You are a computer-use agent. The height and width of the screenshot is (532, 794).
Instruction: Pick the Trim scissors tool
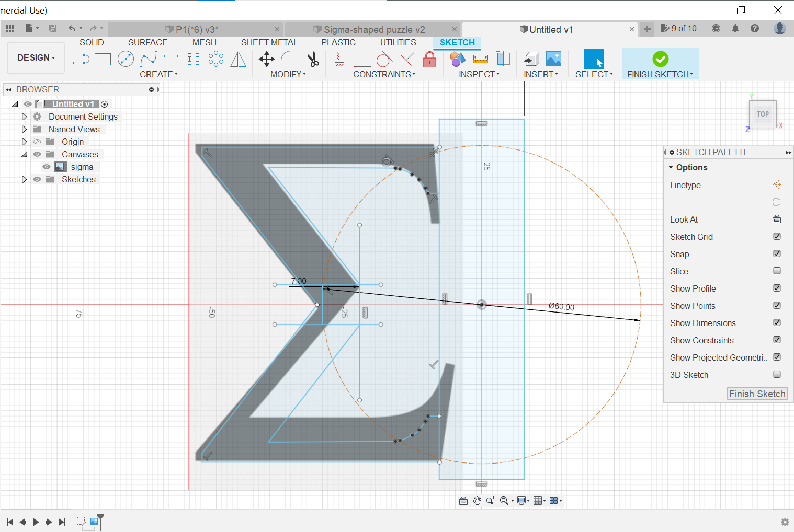[313, 59]
